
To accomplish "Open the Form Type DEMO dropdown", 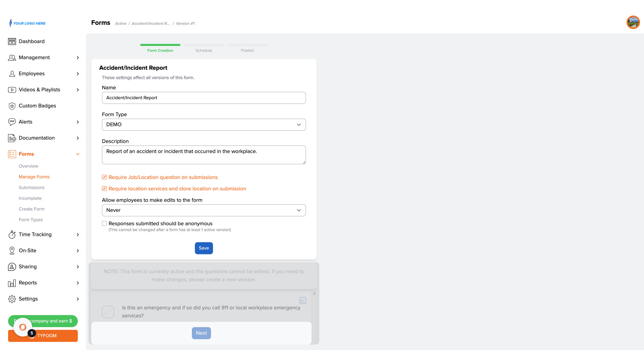I will click(204, 124).
